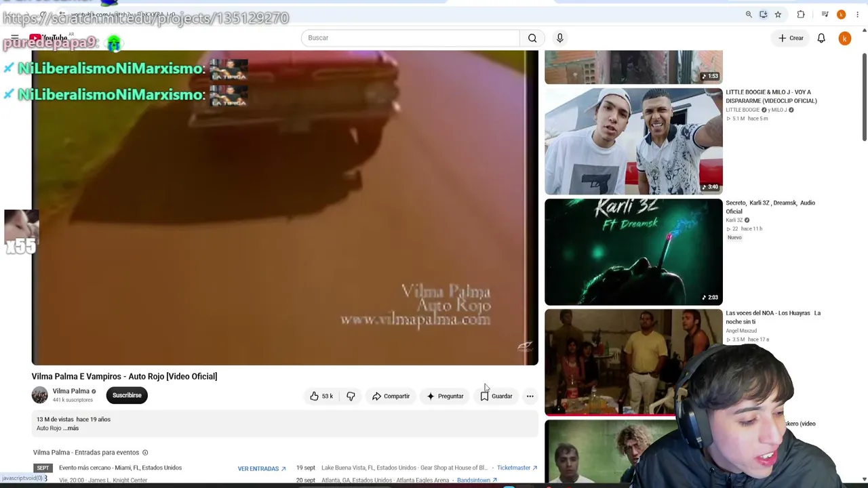This screenshot has height=488, width=868.
Task: Open the VER ENTRADAS link
Action: coord(262,468)
